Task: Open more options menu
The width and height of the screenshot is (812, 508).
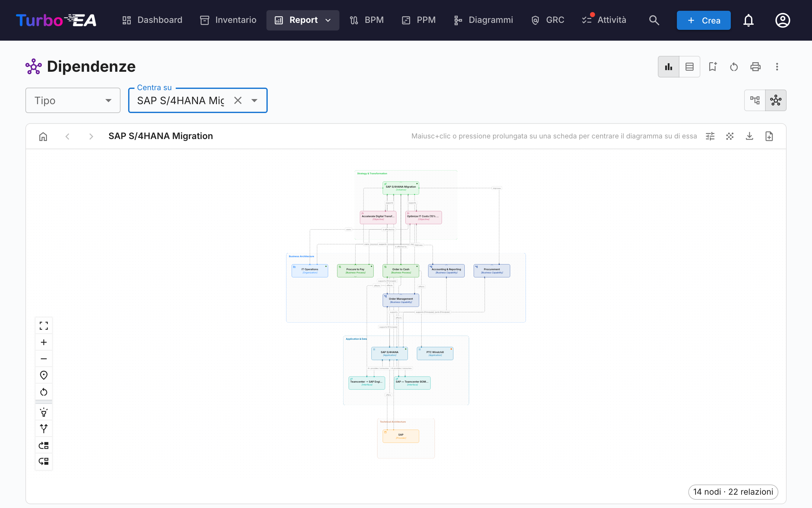Action: [x=777, y=67]
